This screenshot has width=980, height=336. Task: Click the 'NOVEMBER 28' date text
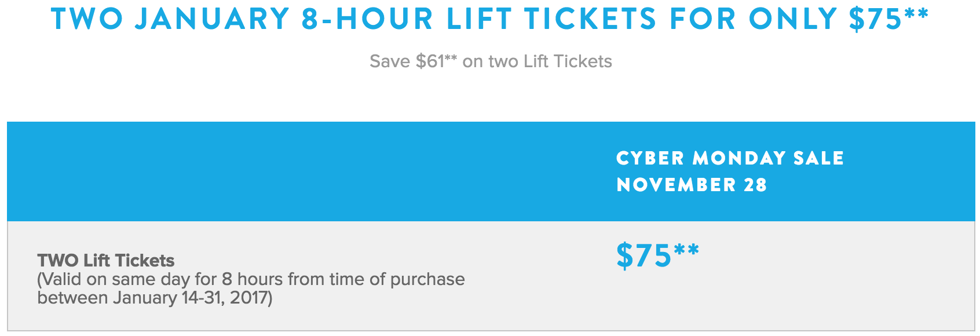pos(692,185)
